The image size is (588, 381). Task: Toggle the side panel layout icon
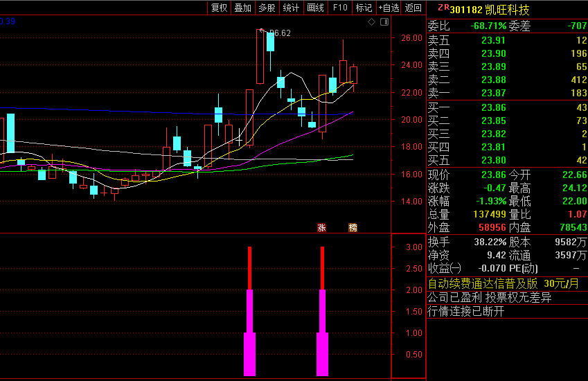pos(384,21)
